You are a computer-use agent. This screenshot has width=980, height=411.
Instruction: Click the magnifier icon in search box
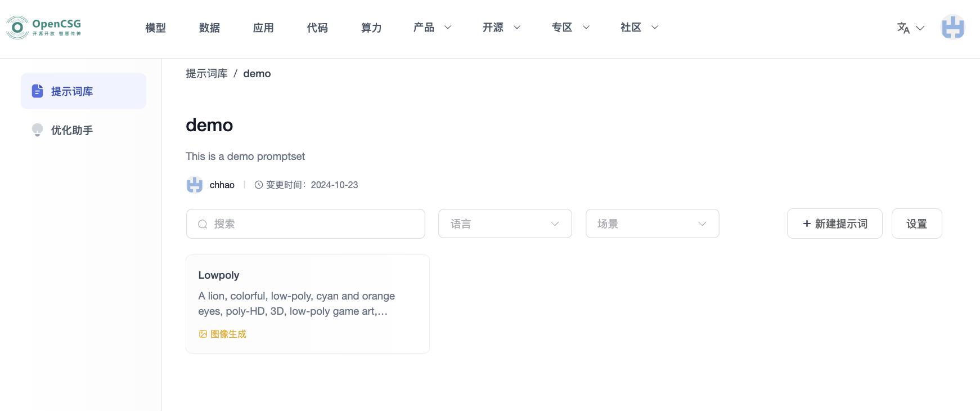tap(203, 224)
